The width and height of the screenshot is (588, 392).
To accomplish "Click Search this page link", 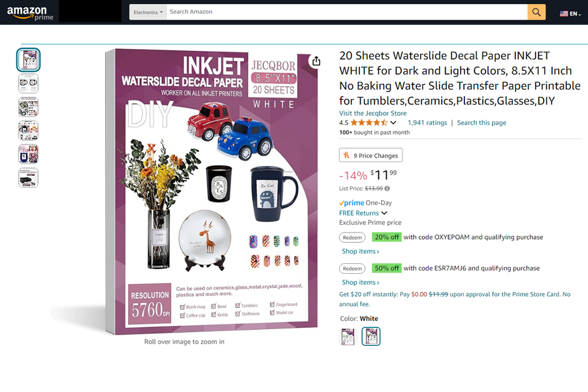I will coord(482,123).
